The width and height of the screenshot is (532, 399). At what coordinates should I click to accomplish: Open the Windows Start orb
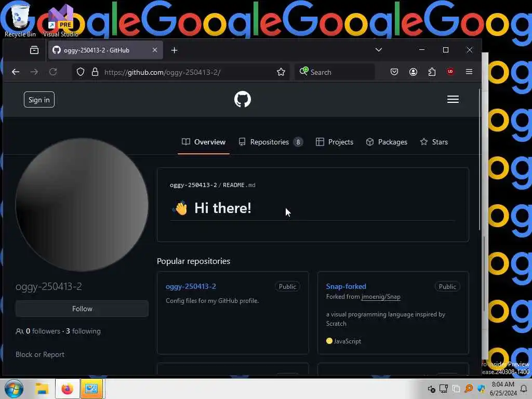click(x=14, y=389)
